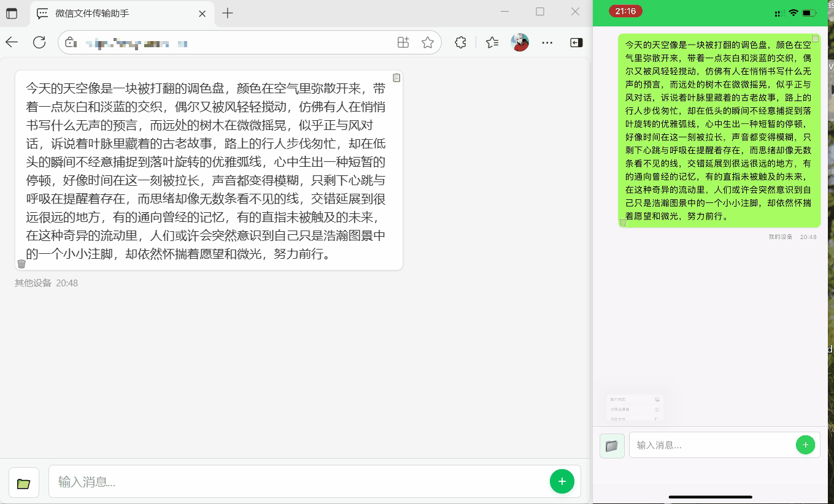The width and height of the screenshot is (834, 504).
Task: Open the folder attachment button in the browser chat
Action: [x=24, y=483]
